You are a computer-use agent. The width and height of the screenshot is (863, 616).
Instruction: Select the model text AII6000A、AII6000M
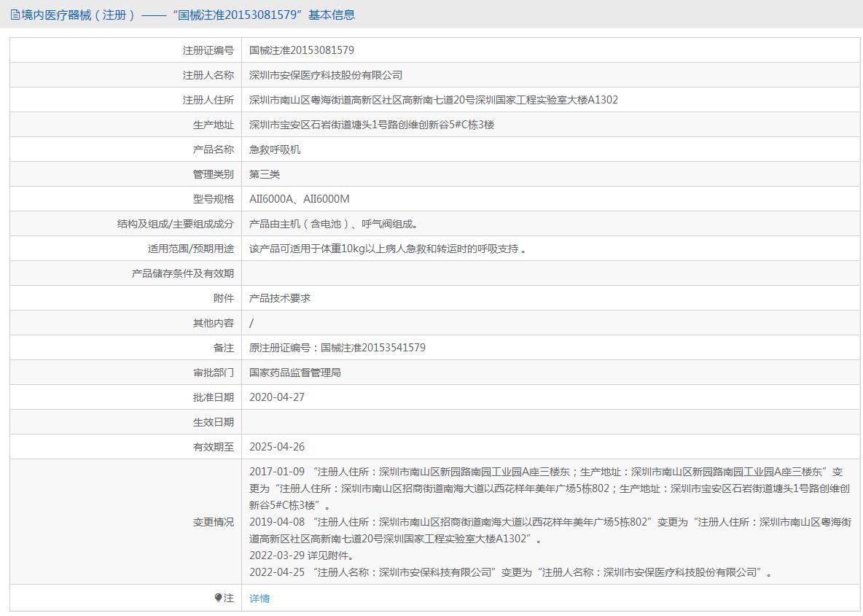(x=300, y=199)
